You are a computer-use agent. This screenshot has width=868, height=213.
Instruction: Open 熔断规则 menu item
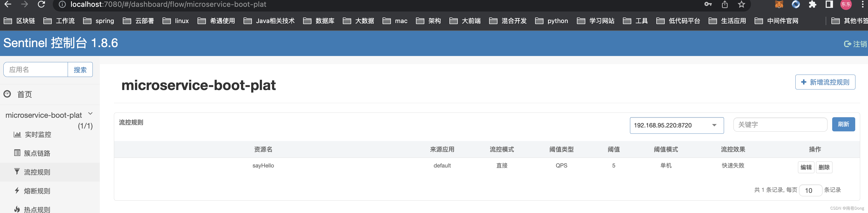pos(37,191)
